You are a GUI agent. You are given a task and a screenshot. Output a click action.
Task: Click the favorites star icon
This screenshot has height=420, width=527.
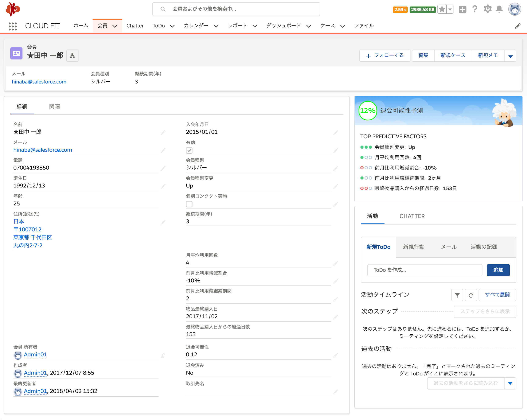[x=442, y=9]
